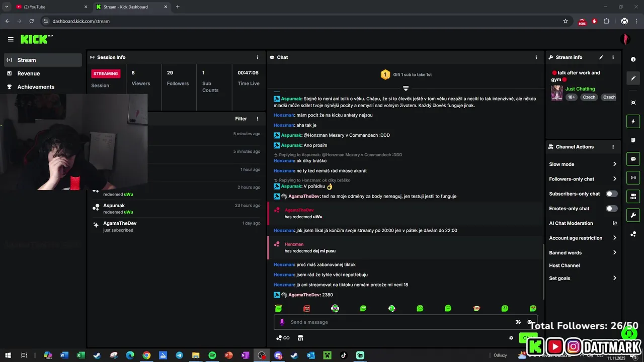Open Chat panel three-dot menu
This screenshot has width=644, height=362.
[x=536, y=57]
